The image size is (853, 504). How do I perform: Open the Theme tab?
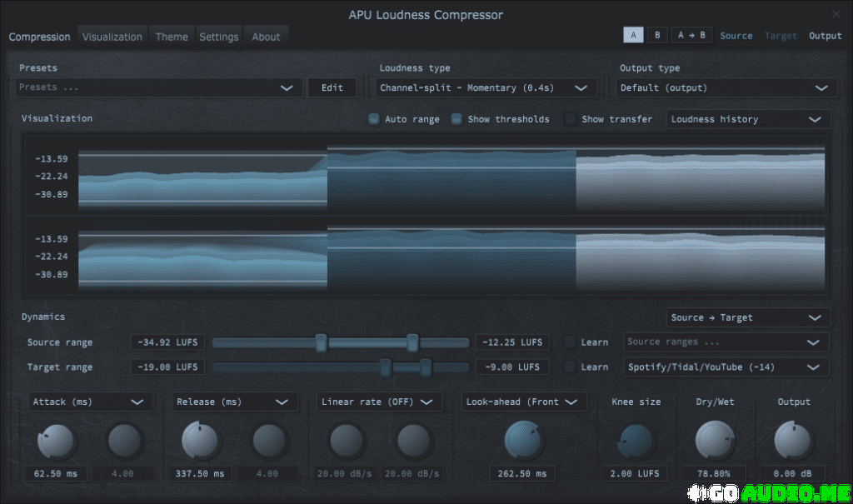[x=172, y=36]
